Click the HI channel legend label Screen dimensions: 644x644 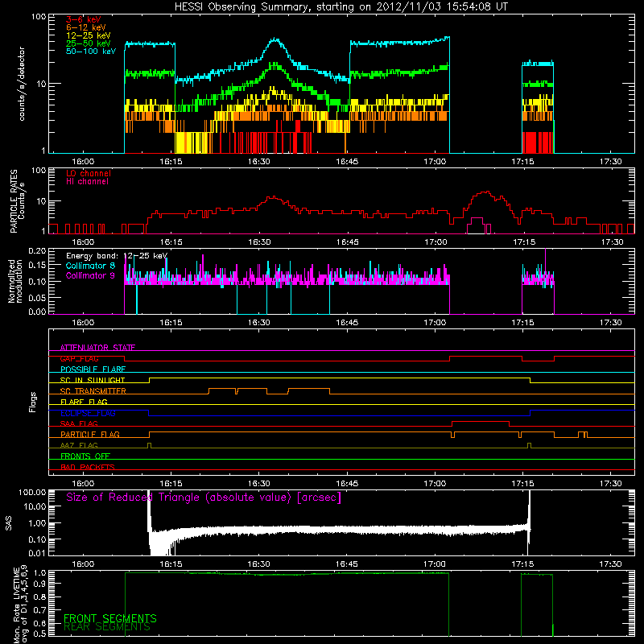tap(87, 182)
